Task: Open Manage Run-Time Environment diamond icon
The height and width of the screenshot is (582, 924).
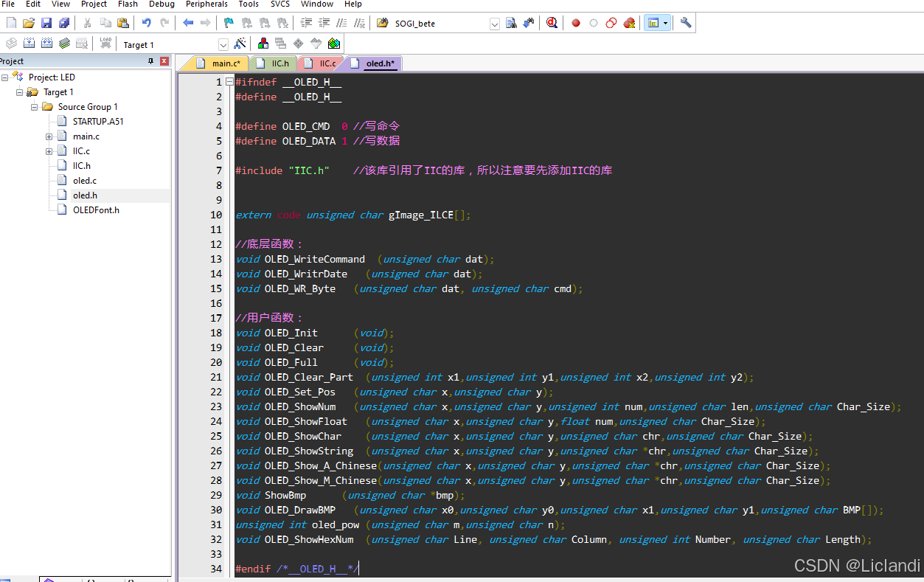Action: click(299, 44)
